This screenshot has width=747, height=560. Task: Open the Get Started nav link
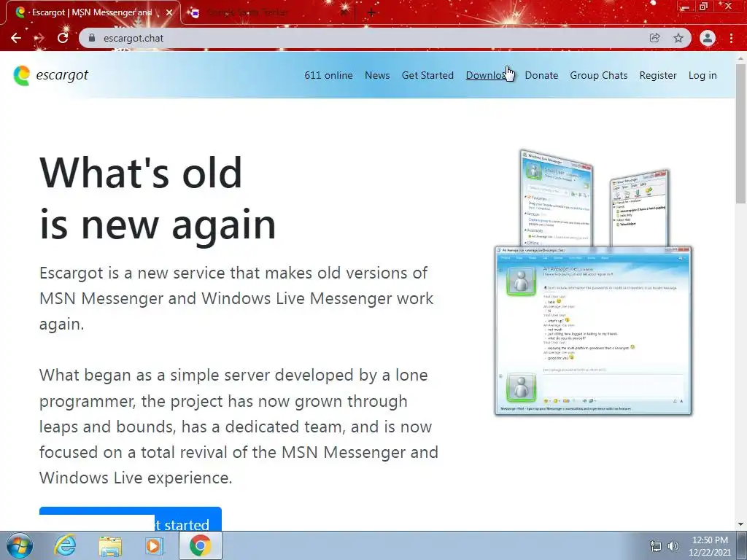[x=427, y=75]
